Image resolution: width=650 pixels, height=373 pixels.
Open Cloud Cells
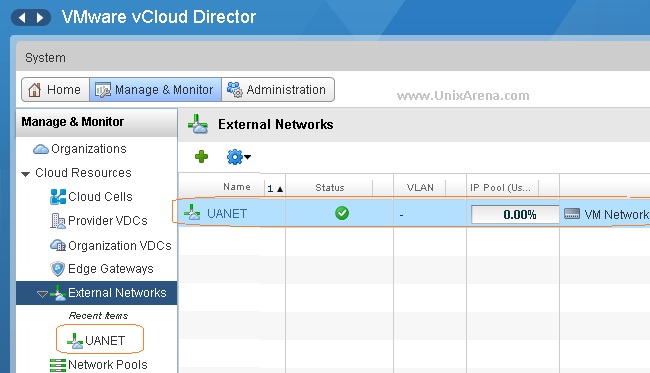point(100,196)
